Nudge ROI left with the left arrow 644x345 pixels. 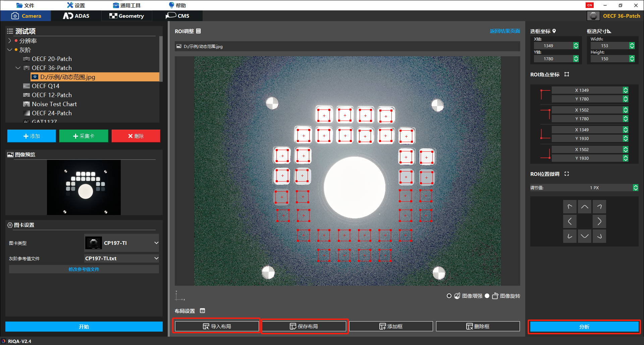point(570,221)
